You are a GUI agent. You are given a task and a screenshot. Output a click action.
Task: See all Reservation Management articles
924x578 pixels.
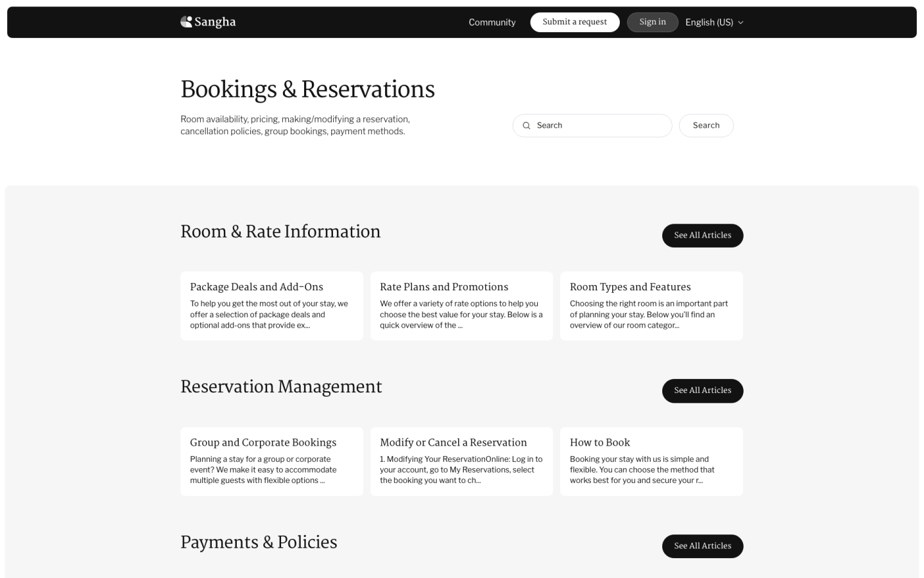(x=702, y=390)
